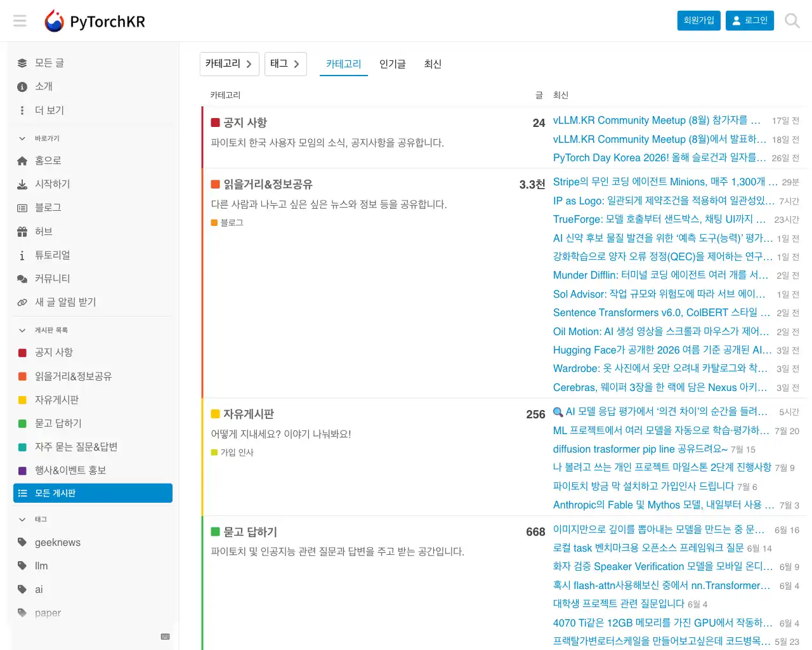
Task: Open topic 'TrueForge: 모델 호출부터 샌드박스'
Action: pyautogui.click(x=660, y=219)
